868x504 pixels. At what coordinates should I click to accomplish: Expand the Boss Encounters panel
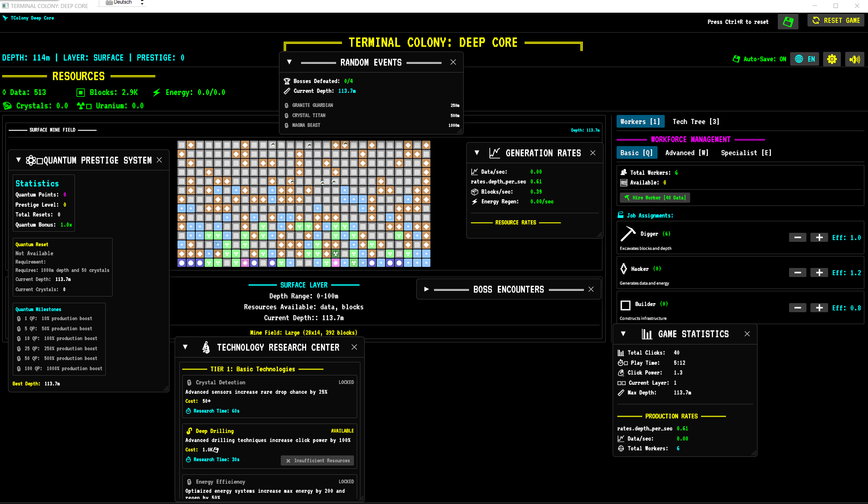(426, 289)
